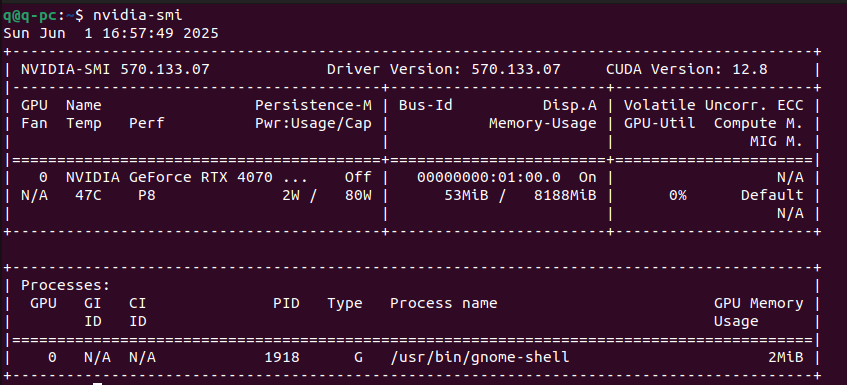Screen dimensions: 847x385
Task: Click the /usr/bin/gnome-shell process name
Action: click(480, 357)
